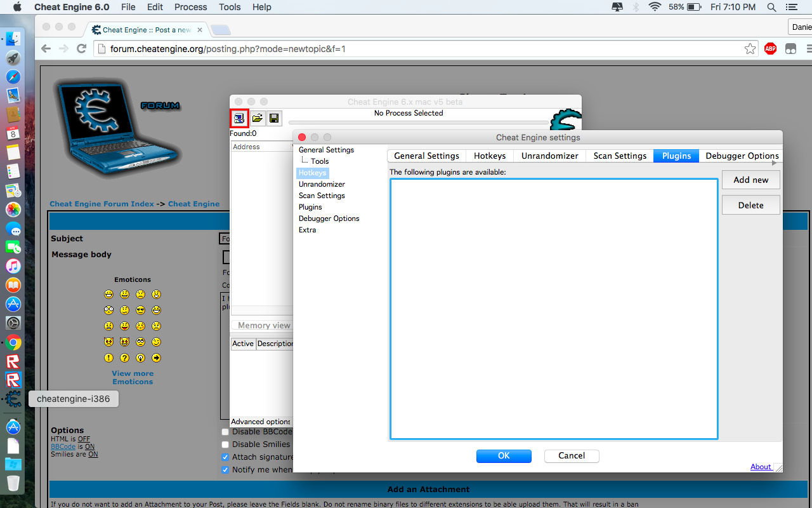
Task: Click Add new plugin button
Action: click(751, 180)
